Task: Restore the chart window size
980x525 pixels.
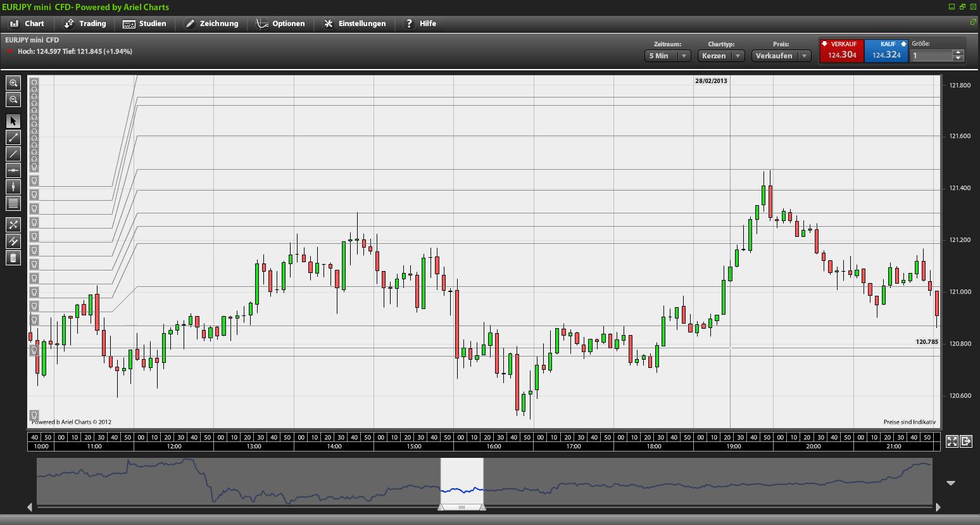Action: click(963, 7)
